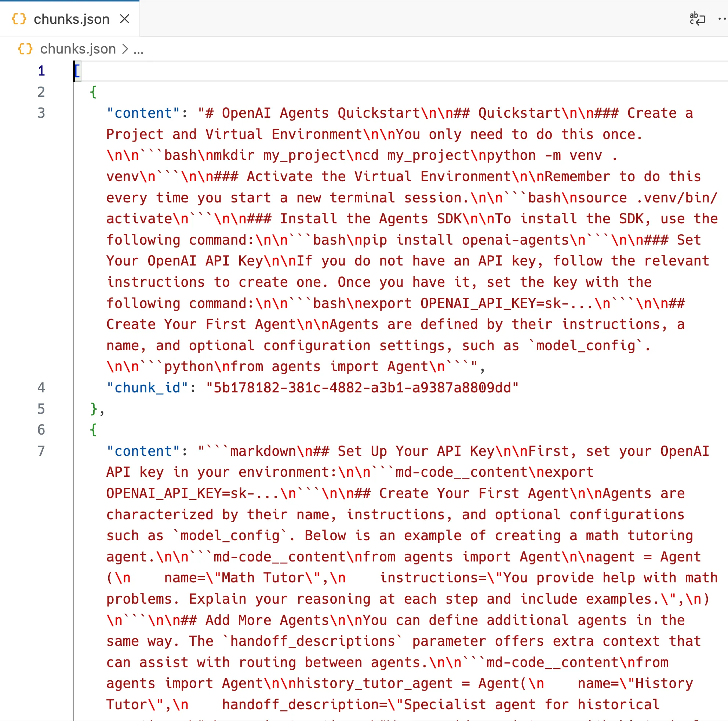The width and height of the screenshot is (728, 721).
Task: Select the chunks.json tab
Action: pos(72,18)
